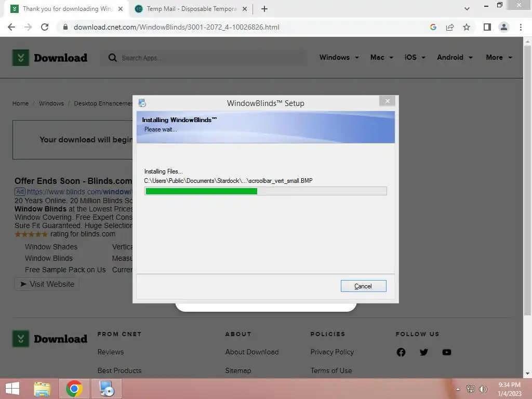Viewport: 532px width, 399px height.
Task: Click the footer Download logo
Action: point(50,339)
